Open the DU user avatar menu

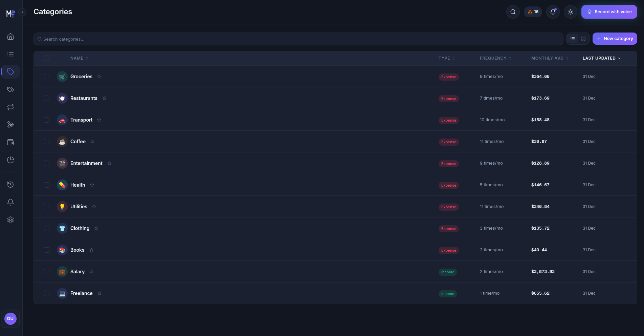click(x=10, y=319)
